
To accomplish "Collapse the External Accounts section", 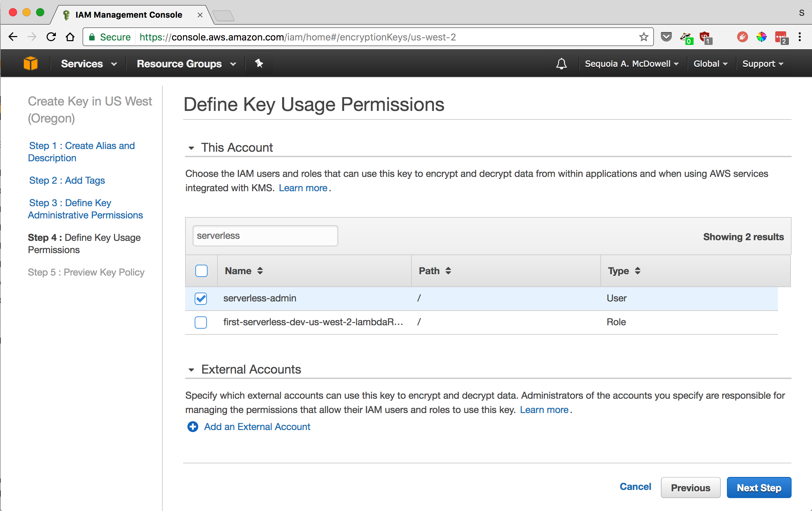I will pos(191,369).
